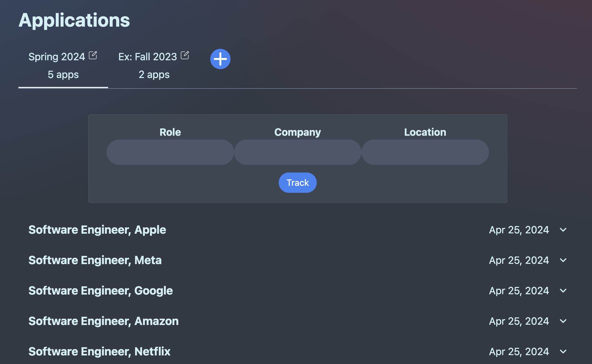Click the Track button

(x=298, y=183)
